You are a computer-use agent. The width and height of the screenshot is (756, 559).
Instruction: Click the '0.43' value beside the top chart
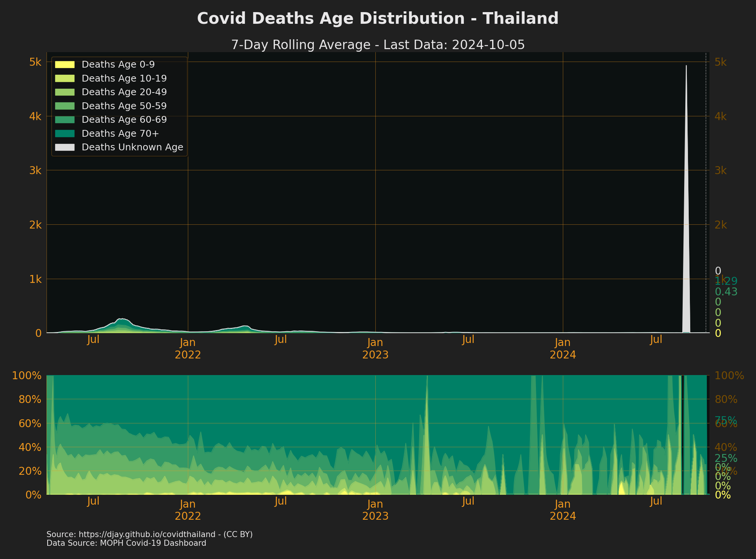pos(726,292)
